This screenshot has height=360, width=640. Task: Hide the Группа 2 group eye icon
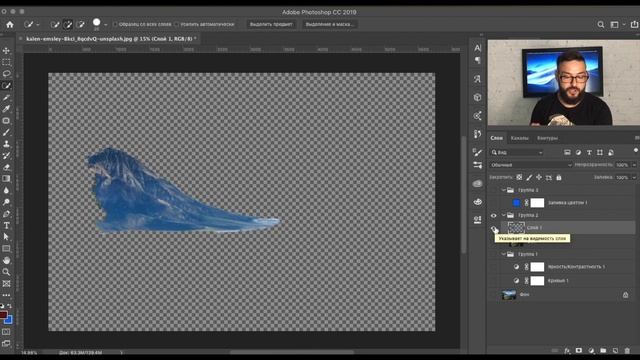pos(493,216)
